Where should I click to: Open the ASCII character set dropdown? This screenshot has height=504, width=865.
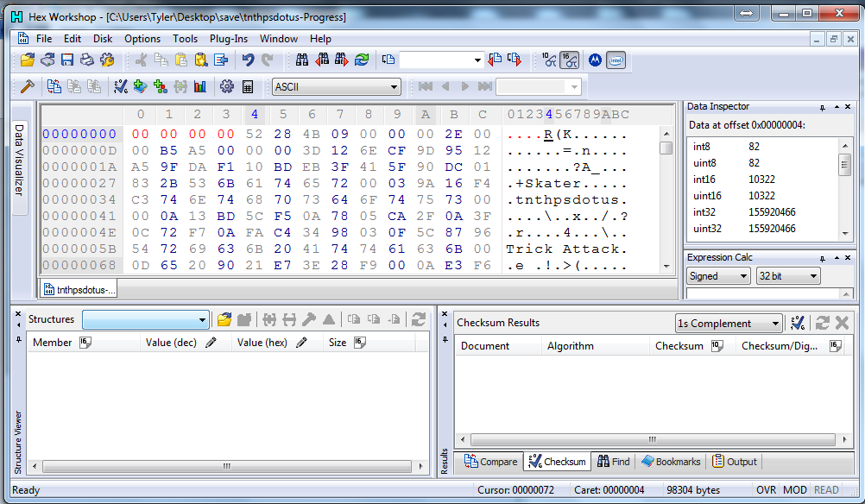(336, 86)
